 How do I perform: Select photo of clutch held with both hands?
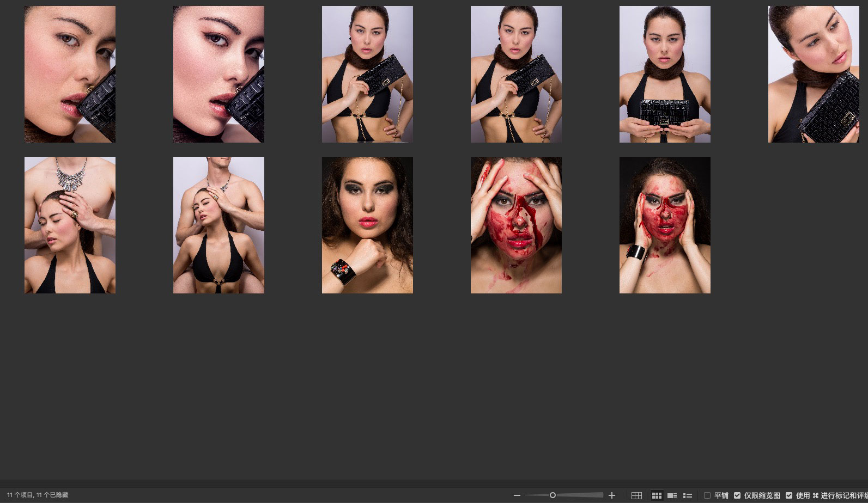coord(665,74)
